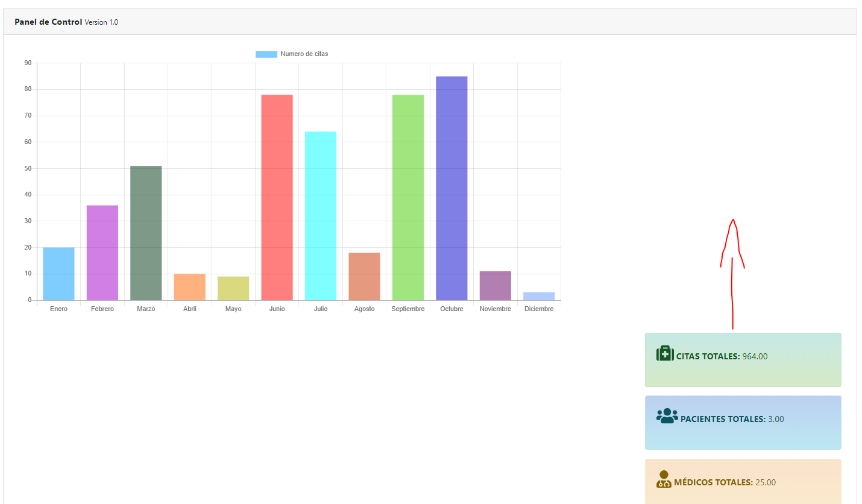862x504 pixels.
Task: Open the Pacientes Totales card
Action: pos(743,423)
